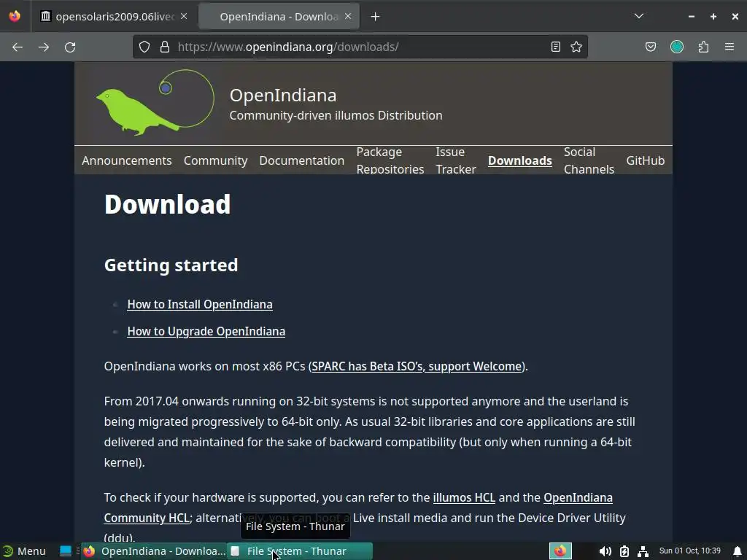
Task: Open the How to Install OpenIndiana link
Action: pos(200,304)
